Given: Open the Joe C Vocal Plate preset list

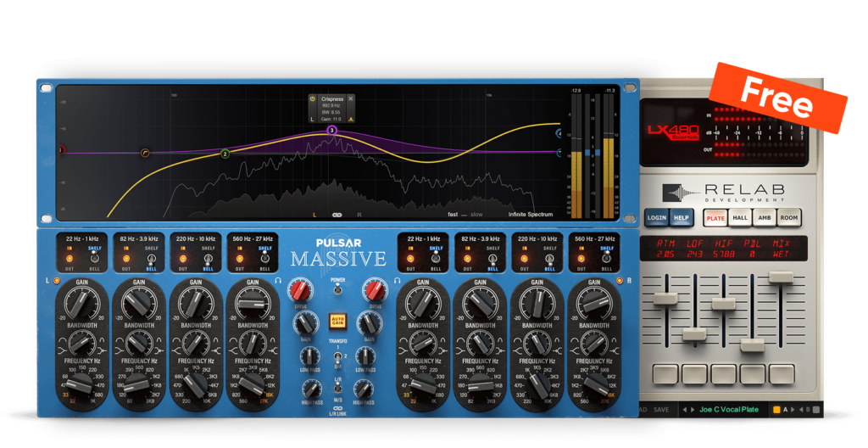Looking at the screenshot, I should (x=728, y=410).
